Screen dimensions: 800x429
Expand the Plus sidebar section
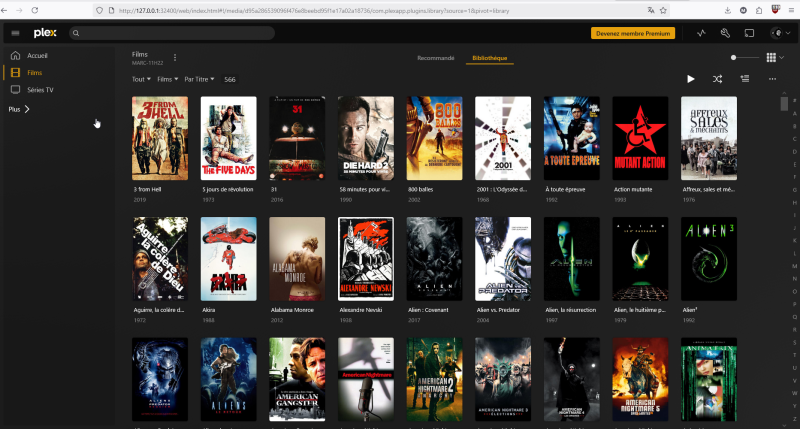tap(19, 109)
